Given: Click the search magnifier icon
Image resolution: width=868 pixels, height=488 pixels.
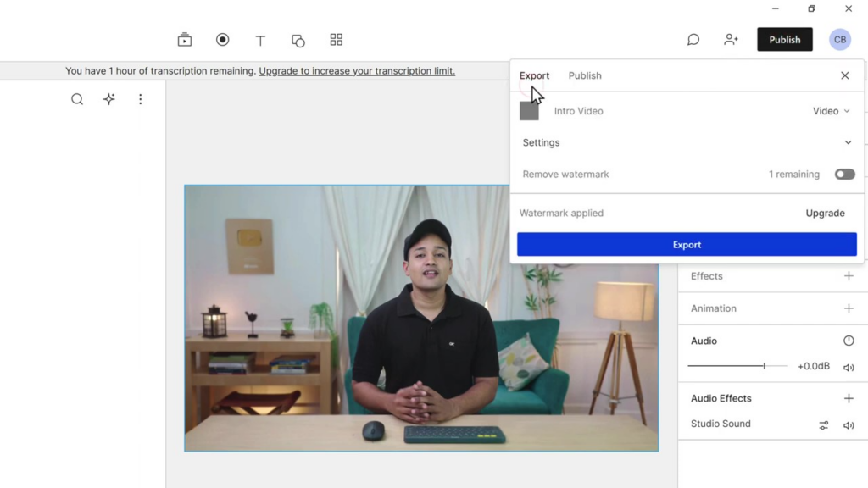Looking at the screenshot, I should [77, 99].
